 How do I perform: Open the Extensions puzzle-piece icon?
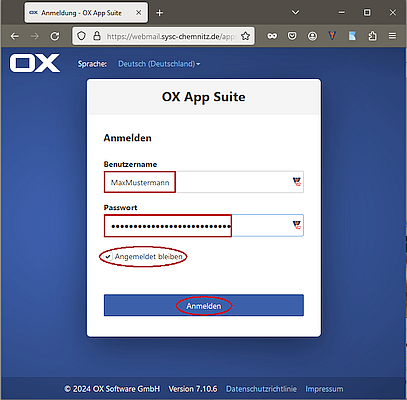[372, 36]
